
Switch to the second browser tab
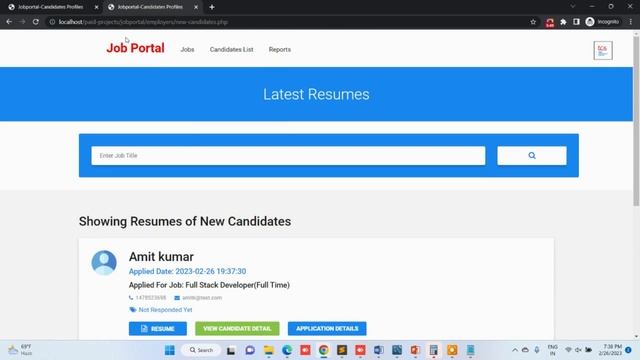point(150,7)
